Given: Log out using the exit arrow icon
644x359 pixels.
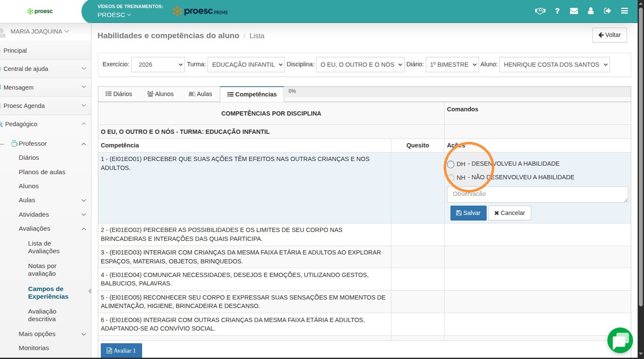Looking at the screenshot, I should point(607,11).
